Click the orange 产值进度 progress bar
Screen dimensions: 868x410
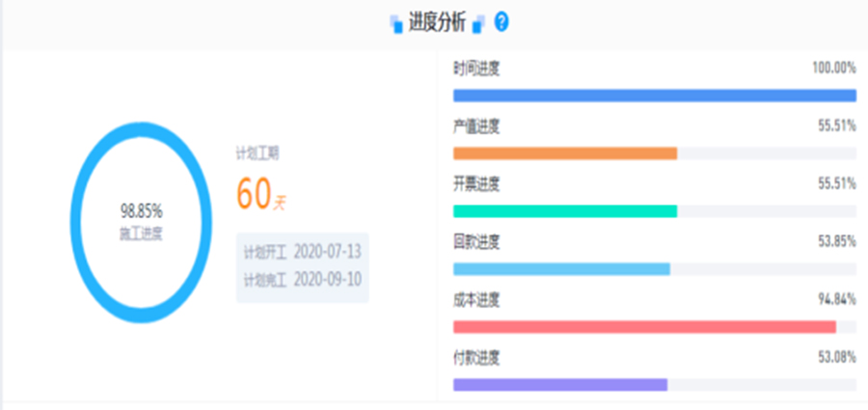click(x=564, y=153)
